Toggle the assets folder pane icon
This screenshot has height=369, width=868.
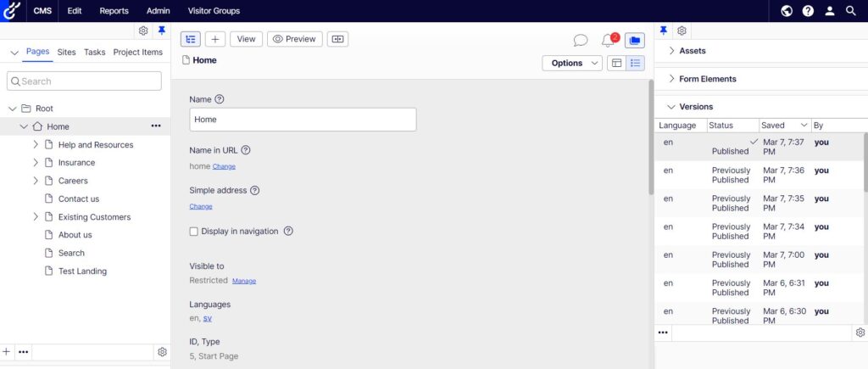point(635,40)
